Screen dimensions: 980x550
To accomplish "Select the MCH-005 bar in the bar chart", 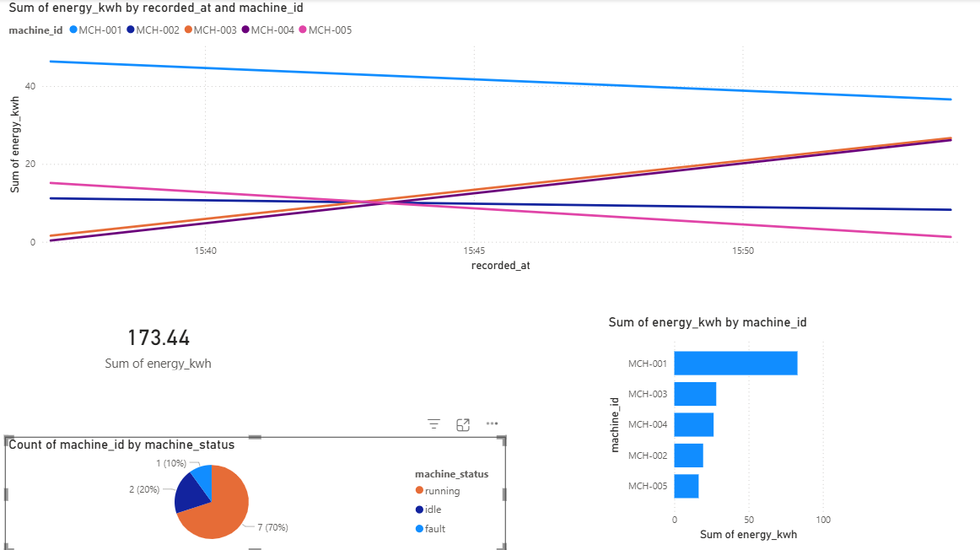I will tap(687, 486).
